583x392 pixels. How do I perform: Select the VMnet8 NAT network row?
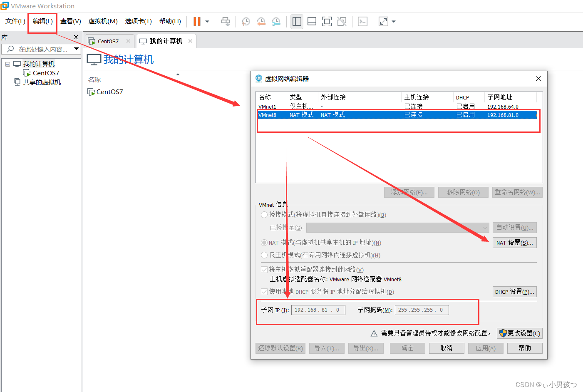tap(397, 115)
